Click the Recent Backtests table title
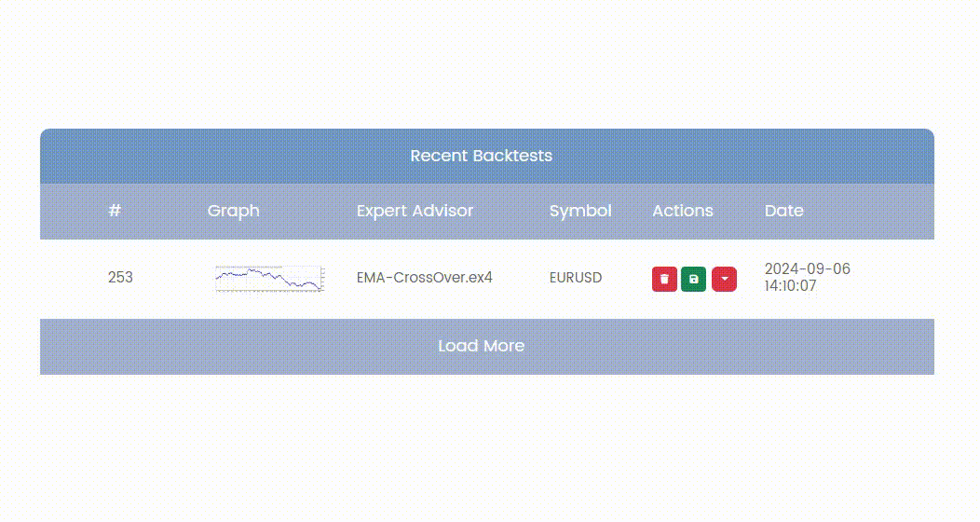Viewport: 980px width, 522px height. pos(482,156)
